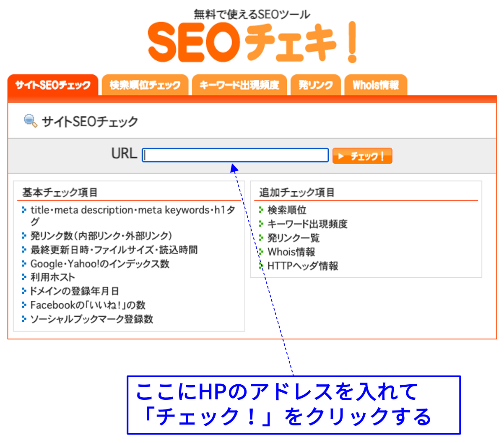This screenshot has width=504, height=443.
Task: Click 発リンク数(内部リンク・外部リンク) text
Action: 101,236
